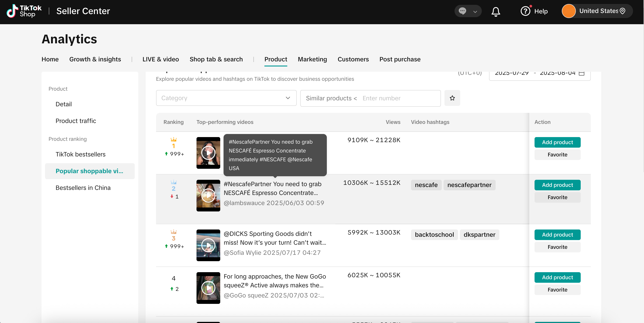The width and height of the screenshot is (644, 323).
Task: Open TikTok bestsellers in sidebar
Action: [80, 154]
